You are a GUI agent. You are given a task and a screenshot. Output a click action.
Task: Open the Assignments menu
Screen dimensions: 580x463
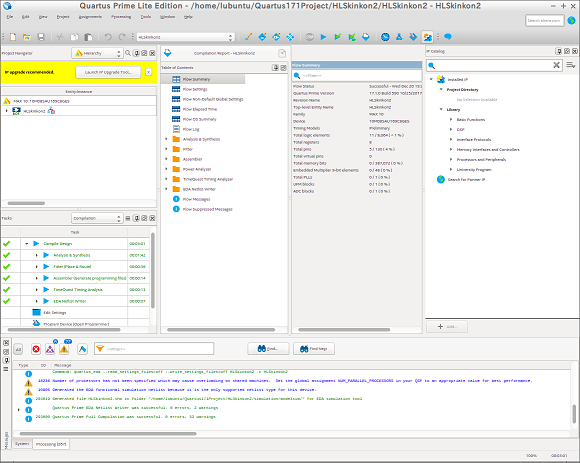pos(90,17)
